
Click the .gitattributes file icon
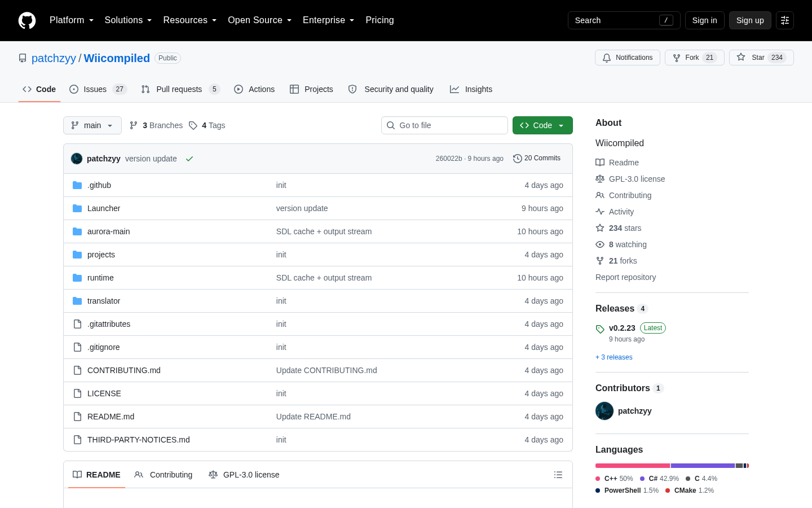tap(77, 324)
